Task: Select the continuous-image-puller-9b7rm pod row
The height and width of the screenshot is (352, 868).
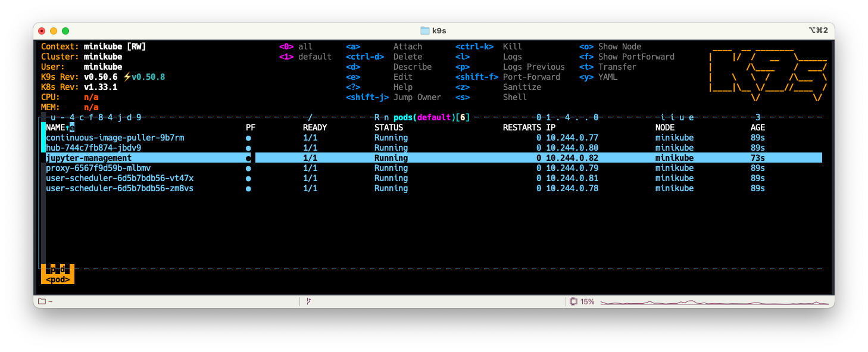Action: click(x=115, y=138)
